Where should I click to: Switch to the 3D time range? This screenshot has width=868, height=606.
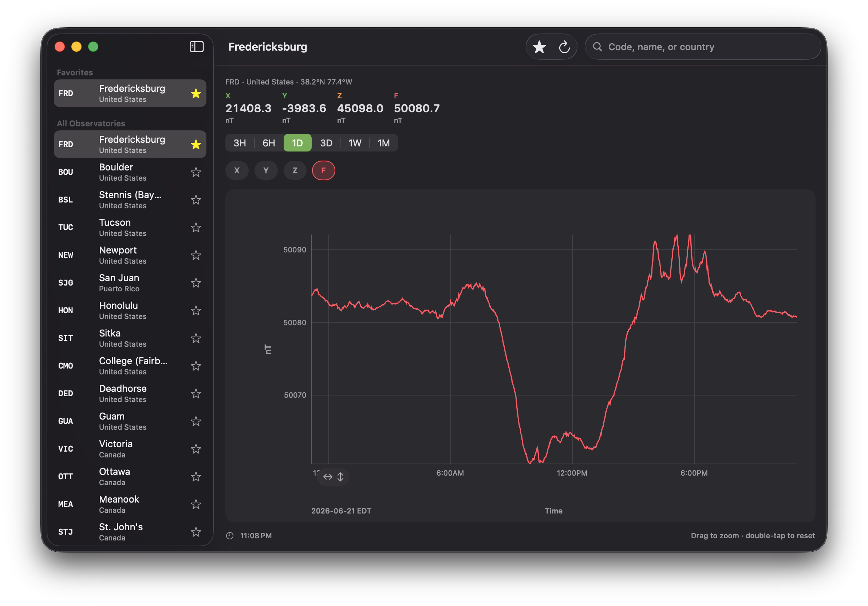pyautogui.click(x=326, y=143)
